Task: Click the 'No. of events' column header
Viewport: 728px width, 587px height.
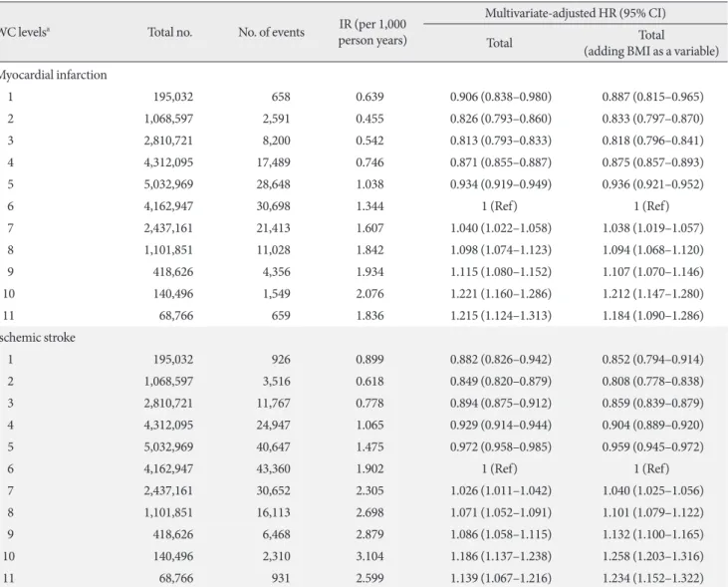Action: click(271, 32)
